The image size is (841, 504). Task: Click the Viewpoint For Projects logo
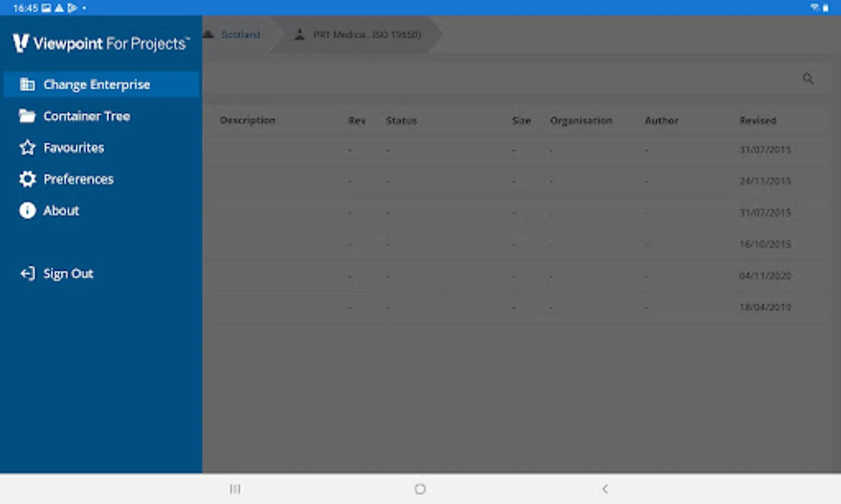(x=101, y=43)
